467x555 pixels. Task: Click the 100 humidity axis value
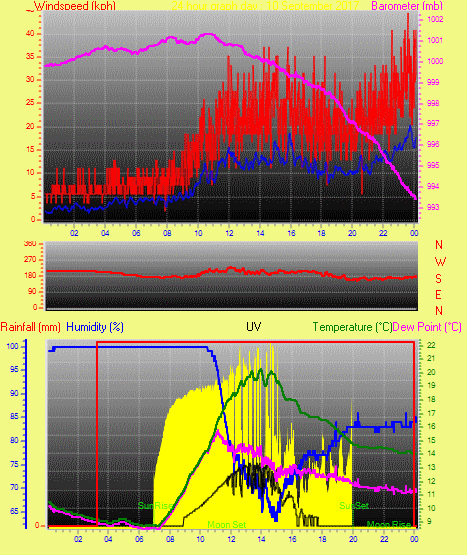(x=12, y=346)
